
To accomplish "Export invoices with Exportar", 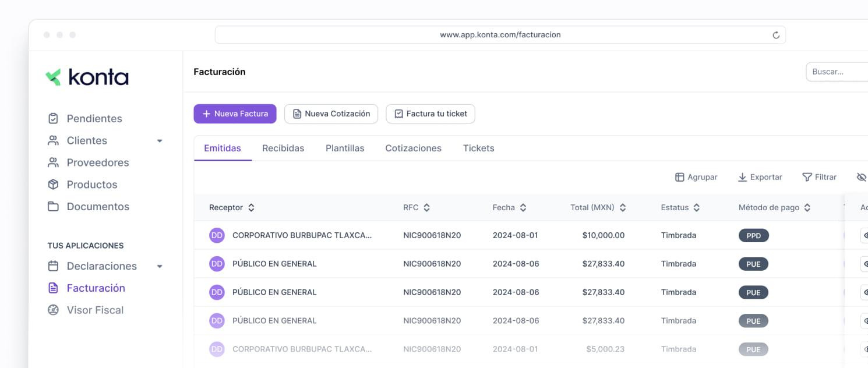I will click(760, 177).
